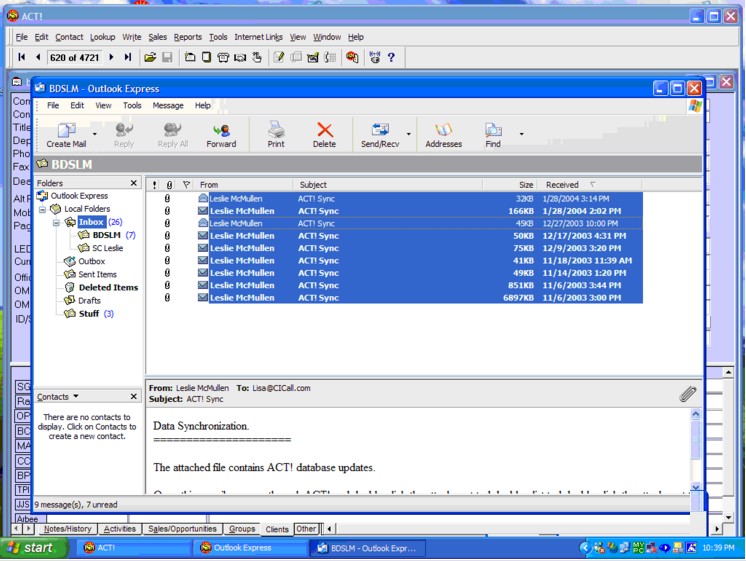Open ACT! Internet Links menu
Image resolution: width=746 pixels, height=561 pixels.
pyautogui.click(x=258, y=37)
